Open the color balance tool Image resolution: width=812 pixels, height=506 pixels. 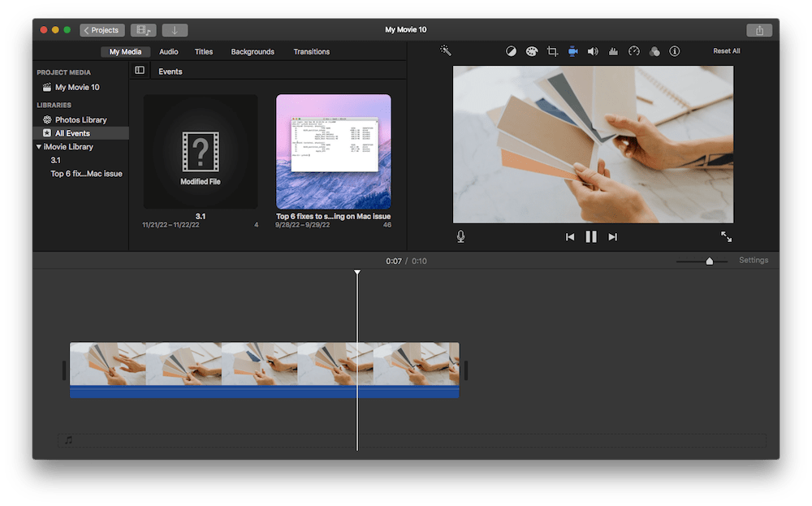(511, 51)
